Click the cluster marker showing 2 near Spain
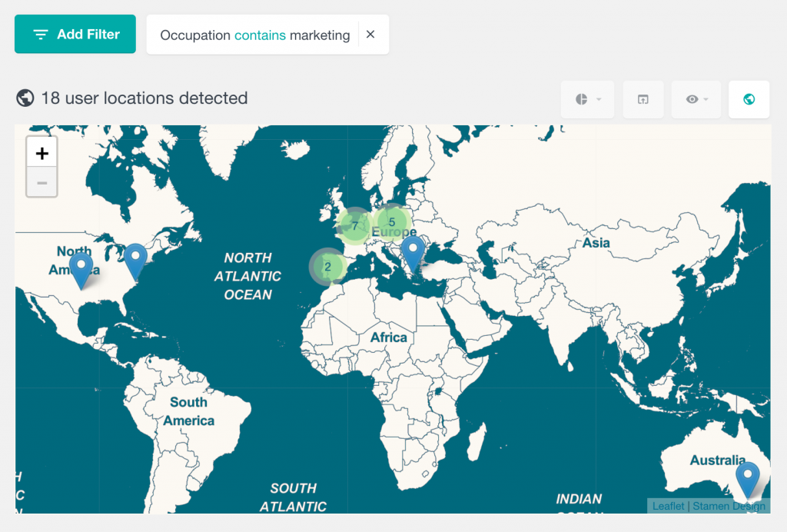This screenshot has height=532, width=787. pyautogui.click(x=327, y=267)
